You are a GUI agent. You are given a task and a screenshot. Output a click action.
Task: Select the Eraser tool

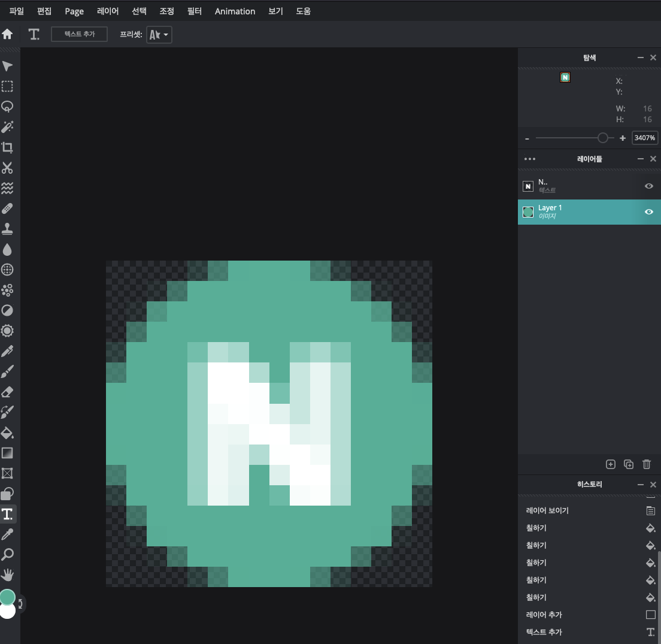7,392
